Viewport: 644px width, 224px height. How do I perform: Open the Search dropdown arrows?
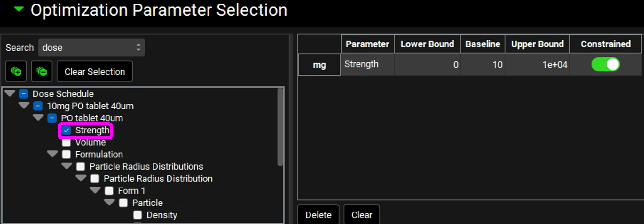click(138, 47)
